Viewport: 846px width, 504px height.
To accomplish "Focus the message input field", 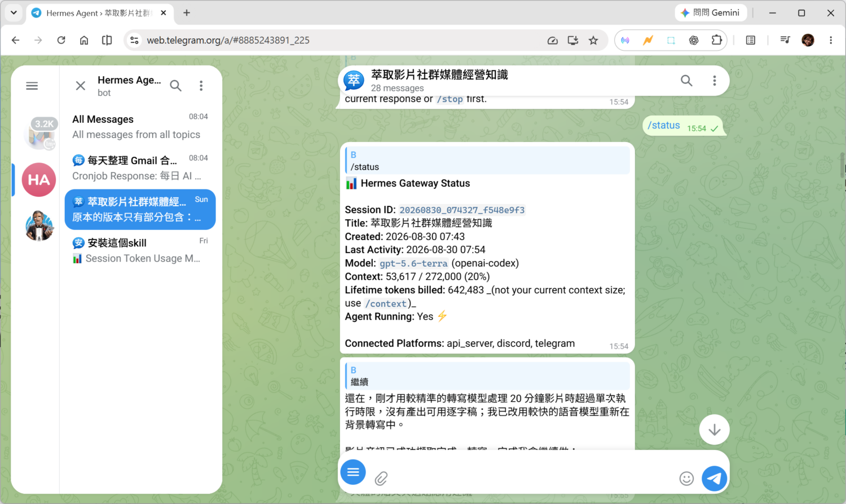I will coord(530,479).
